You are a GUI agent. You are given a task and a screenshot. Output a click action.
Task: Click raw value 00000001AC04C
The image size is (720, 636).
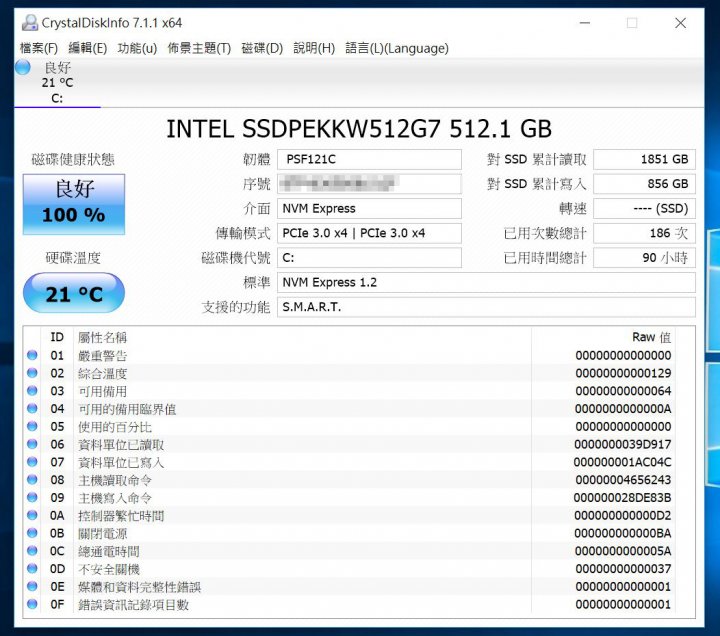623,462
